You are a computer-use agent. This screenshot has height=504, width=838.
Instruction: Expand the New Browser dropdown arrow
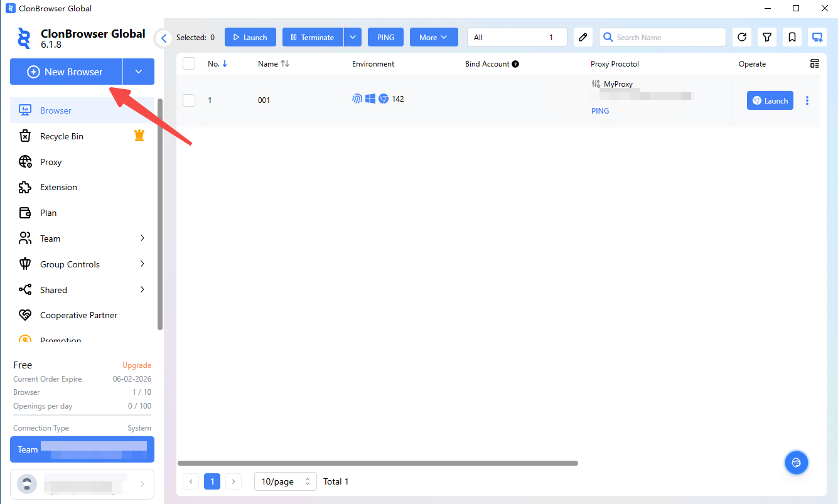tap(139, 72)
